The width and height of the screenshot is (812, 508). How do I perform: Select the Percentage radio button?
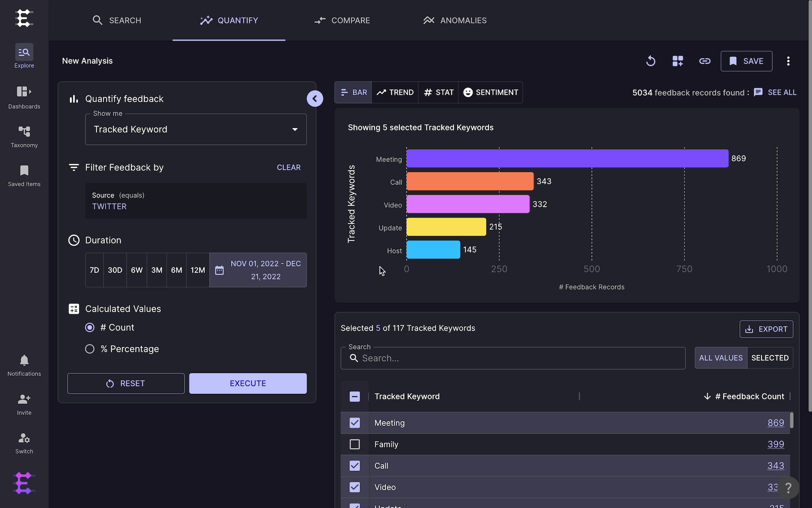click(90, 349)
